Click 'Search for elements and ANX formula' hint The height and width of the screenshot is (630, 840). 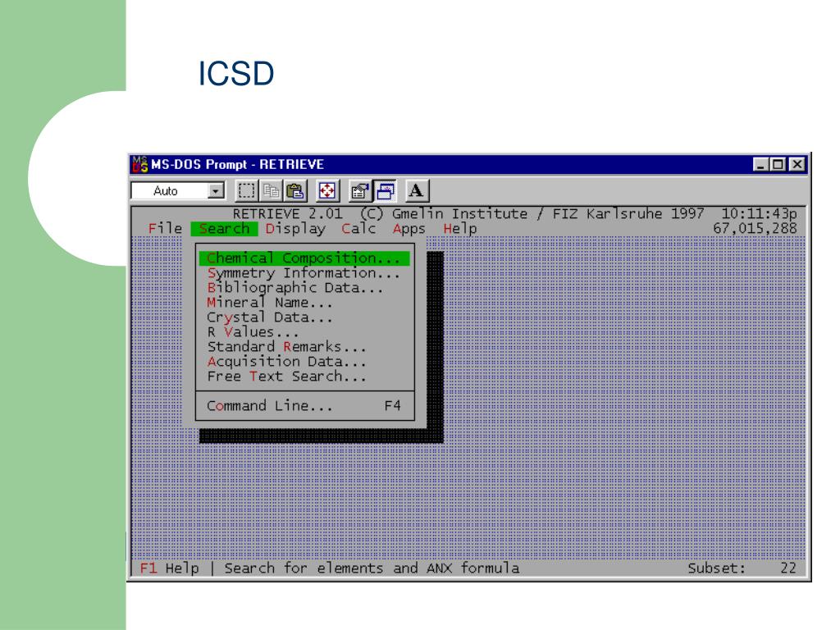(372, 568)
